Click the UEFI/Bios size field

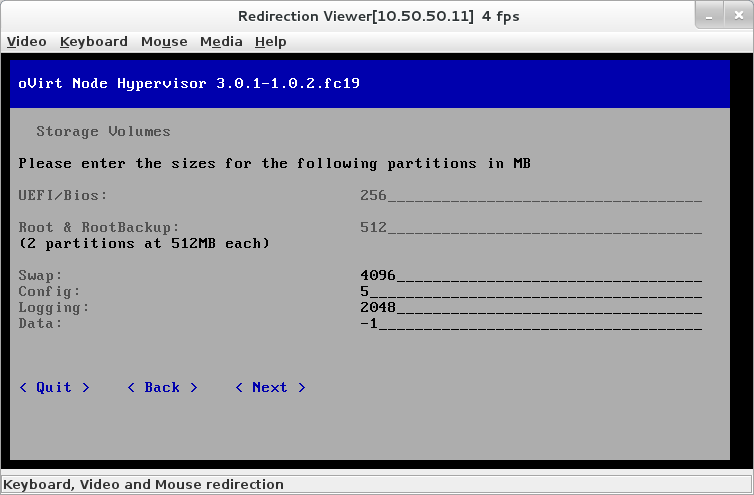tap(530, 195)
